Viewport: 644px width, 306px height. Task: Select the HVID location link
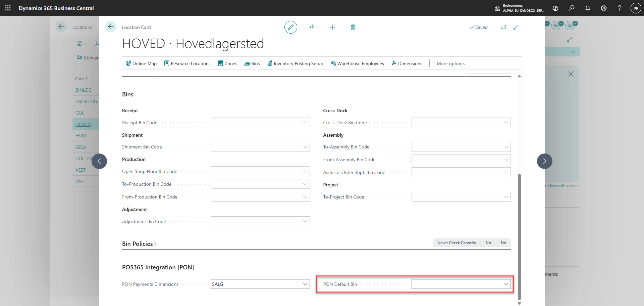point(81,136)
